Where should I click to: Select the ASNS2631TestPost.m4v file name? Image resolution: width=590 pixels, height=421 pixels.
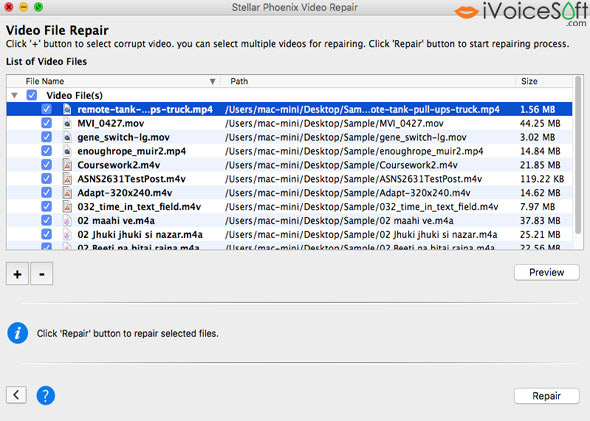132,179
